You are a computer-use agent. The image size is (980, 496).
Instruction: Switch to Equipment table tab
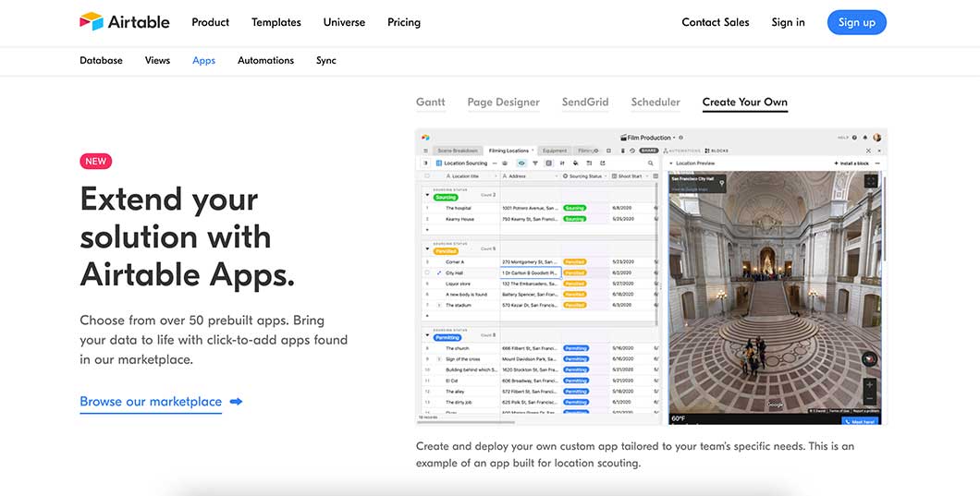point(555,151)
